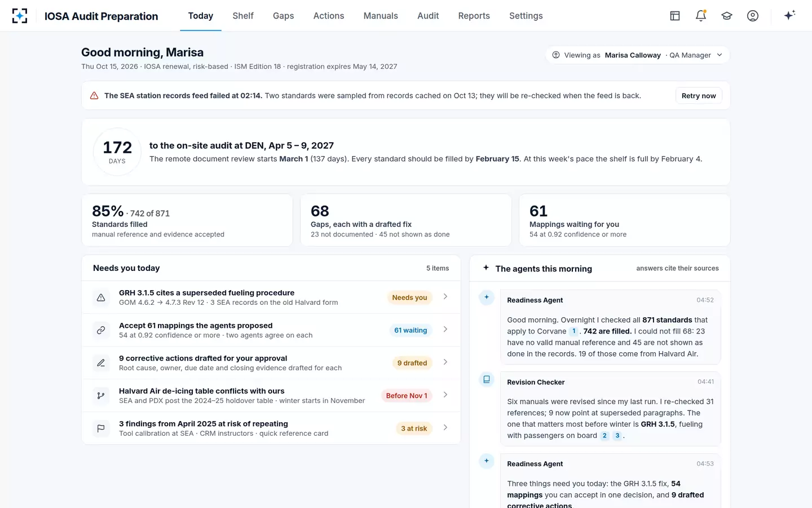
Task: Go to the Actions tab
Action: [329, 16]
